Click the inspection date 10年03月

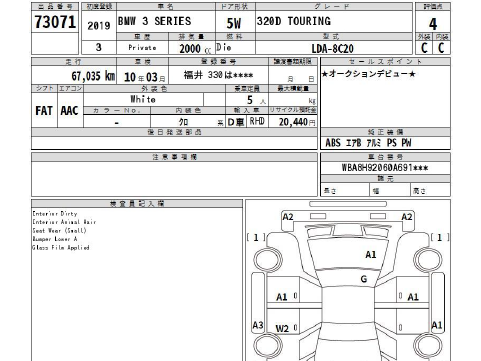click(145, 77)
